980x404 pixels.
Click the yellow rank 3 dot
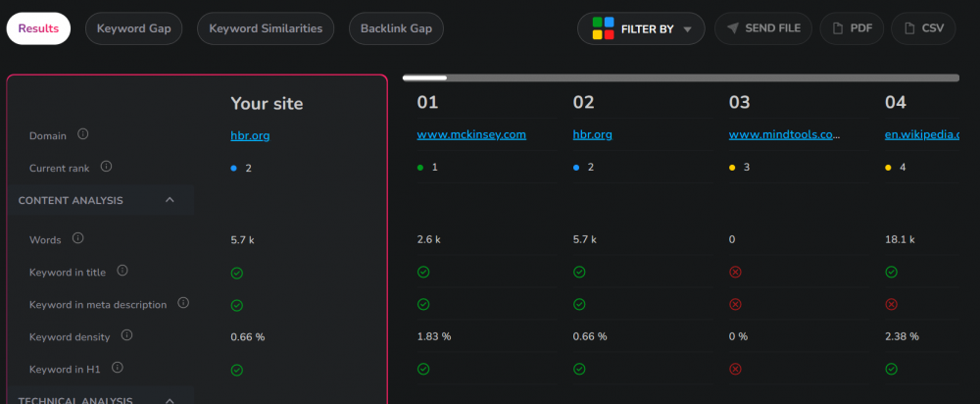(732, 168)
